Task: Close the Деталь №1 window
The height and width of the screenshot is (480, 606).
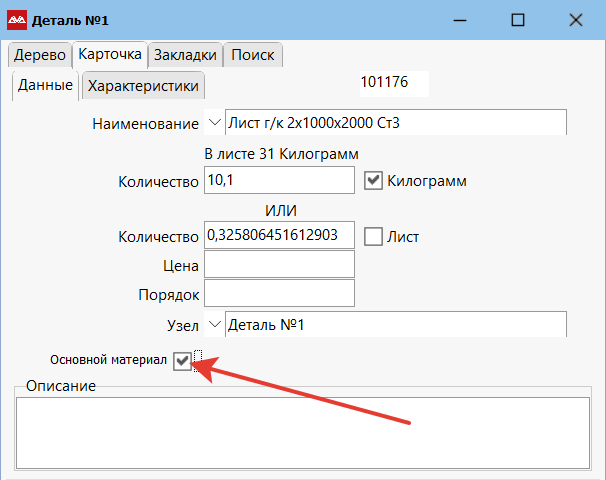Action: 576,20
